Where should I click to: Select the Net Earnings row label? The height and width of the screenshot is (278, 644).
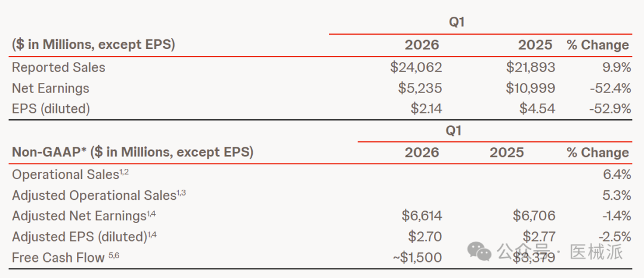click(x=51, y=88)
